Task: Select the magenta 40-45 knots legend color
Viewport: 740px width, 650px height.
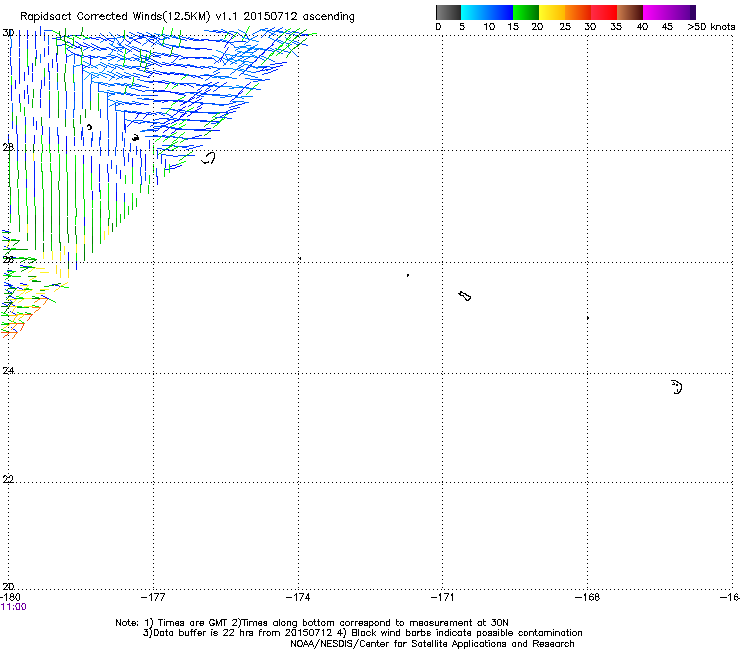Action: pos(656,12)
